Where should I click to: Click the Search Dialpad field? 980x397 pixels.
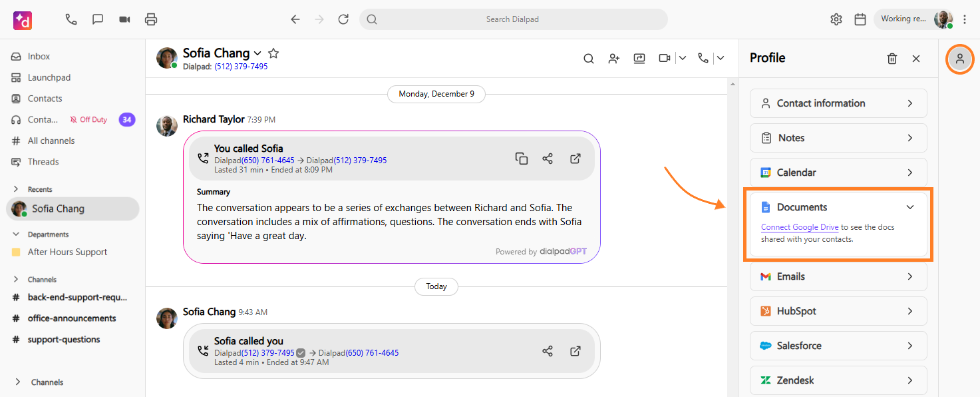click(x=513, y=19)
